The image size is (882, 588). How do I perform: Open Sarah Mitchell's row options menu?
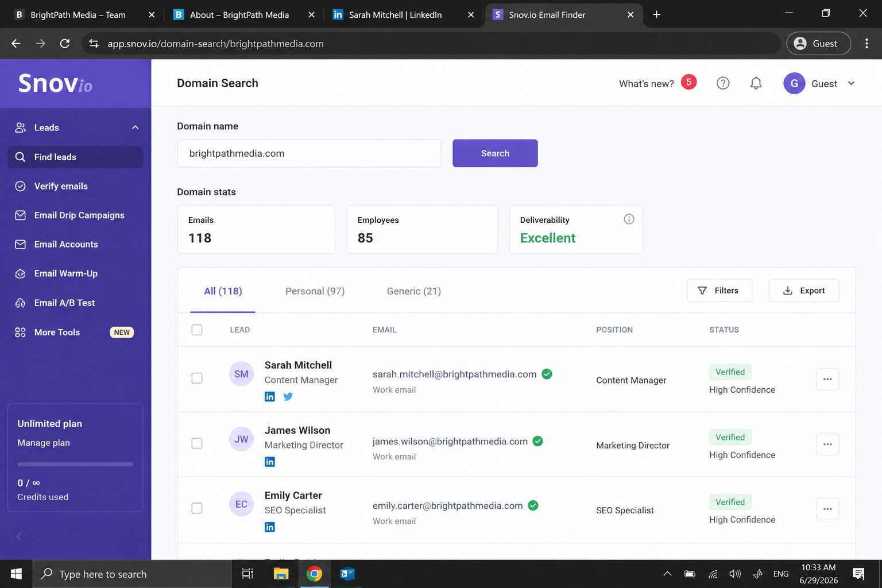[827, 379]
